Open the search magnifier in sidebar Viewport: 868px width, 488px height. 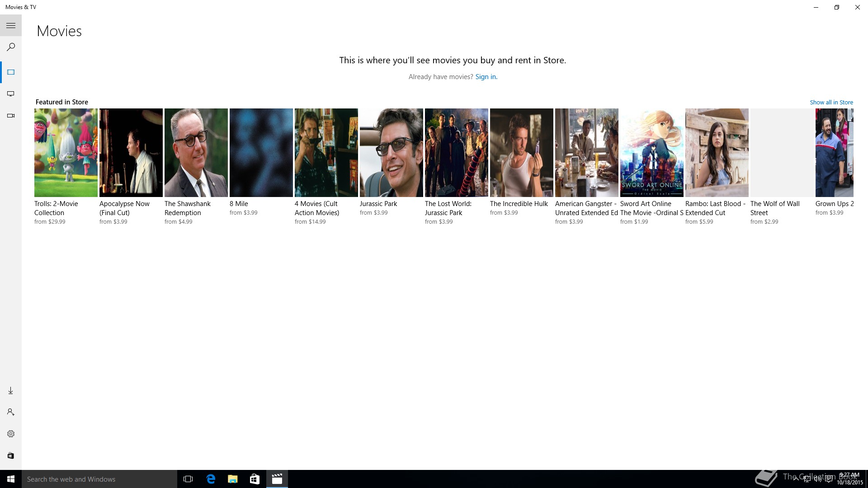pyautogui.click(x=11, y=47)
